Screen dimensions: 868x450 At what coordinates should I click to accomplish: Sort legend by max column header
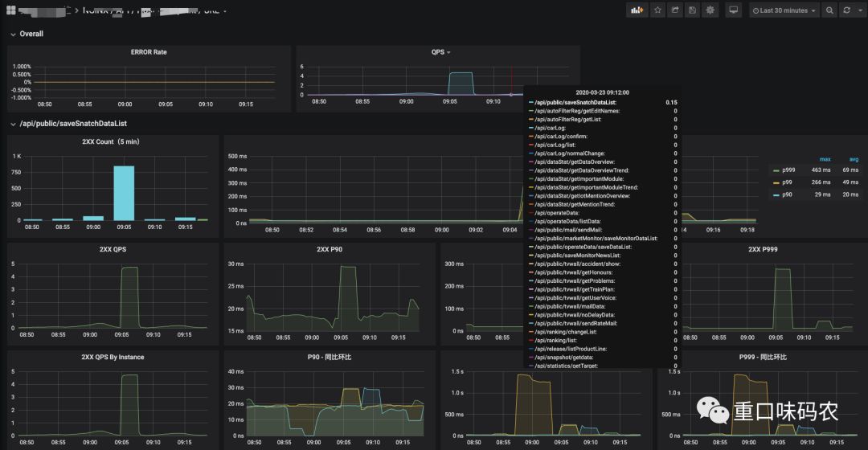pos(825,159)
